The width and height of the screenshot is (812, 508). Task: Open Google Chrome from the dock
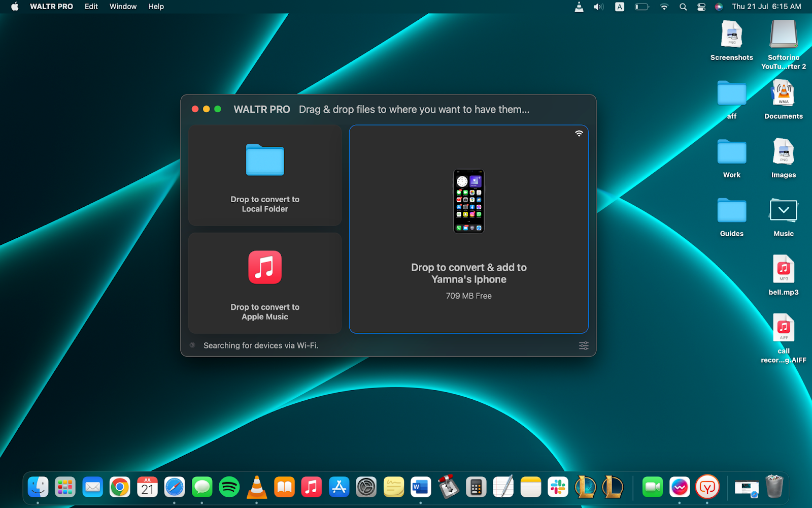click(x=120, y=487)
